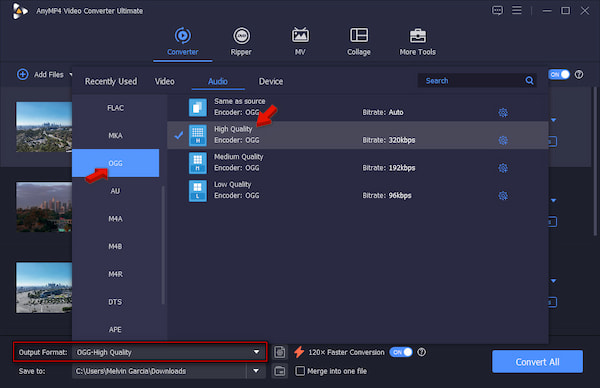
Task: Click the Same as source preset icon
Action: [x=197, y=108]
